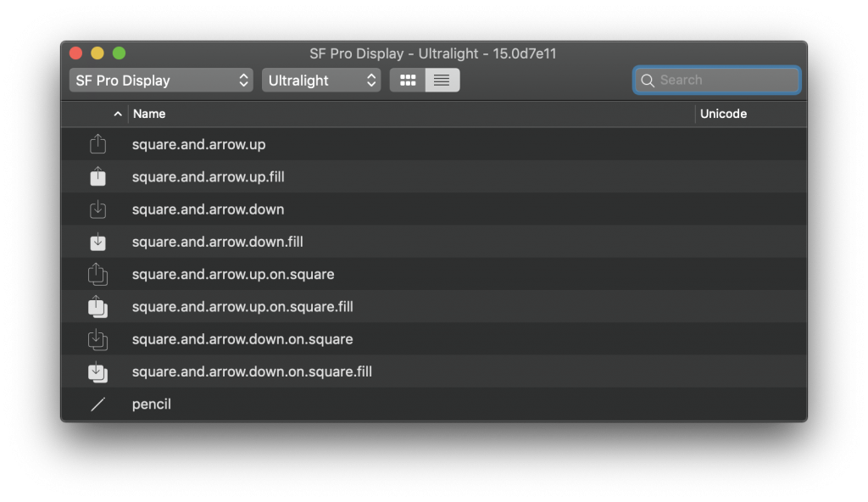This screenshot has width=868, height=502.
Task: Select the text "square.and.arrow.up.on.square.fill"
Action: point(242,306)
